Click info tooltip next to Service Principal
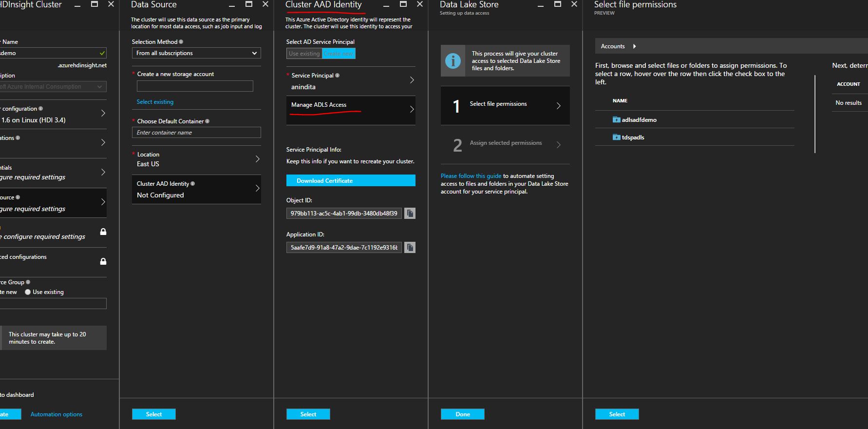This screenshot has width=868, height=429. [338, 76]
